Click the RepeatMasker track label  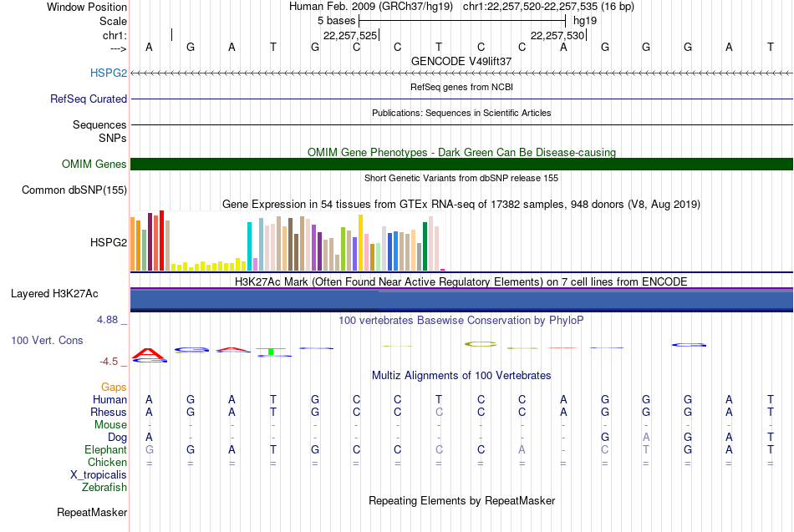coord(92,512)
